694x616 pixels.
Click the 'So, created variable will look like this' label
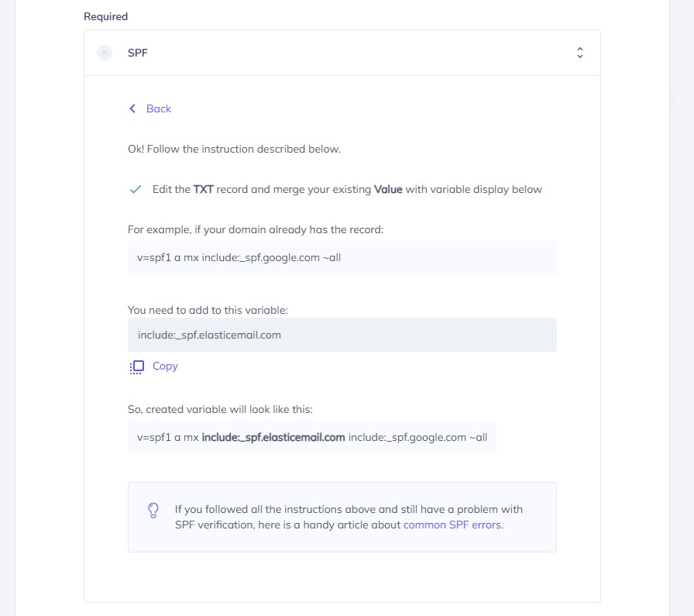(x=220, y=409)
